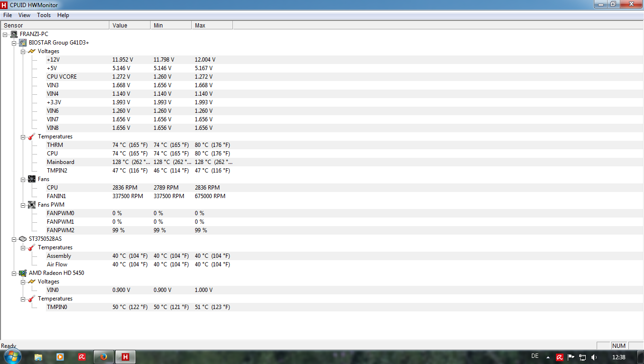644x364 pixels.
Task: Open the Help menu
Action: click(63, 15)
